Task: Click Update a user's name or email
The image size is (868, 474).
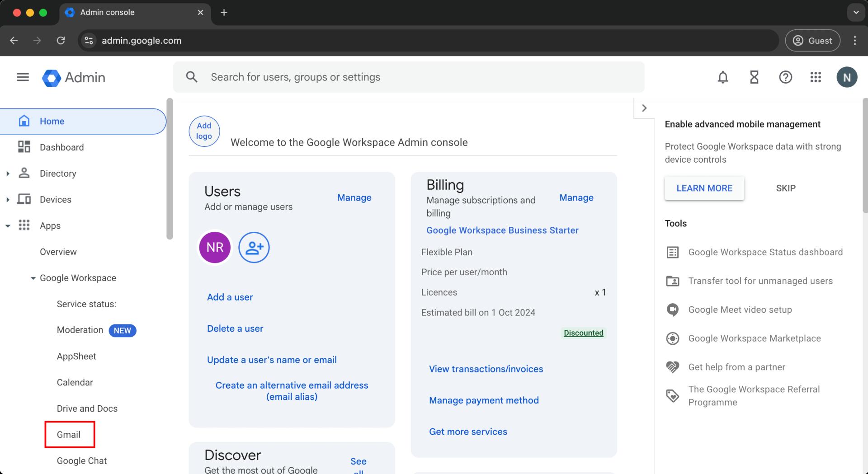Action: (272, 360)
